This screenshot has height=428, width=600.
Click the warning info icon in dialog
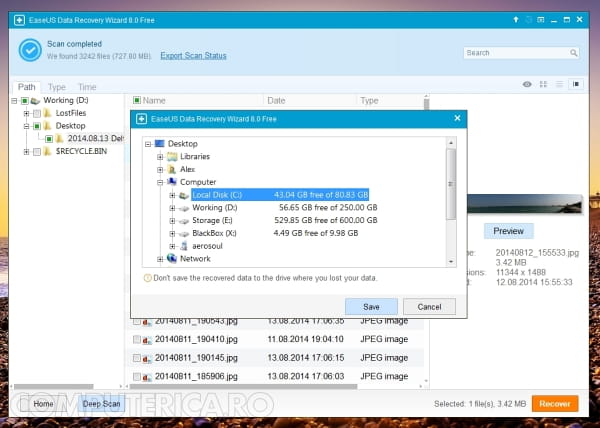(147, 278)
